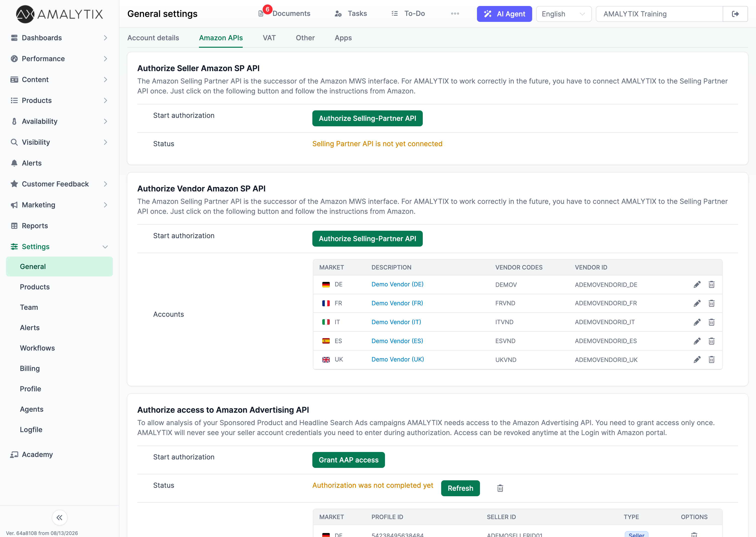Open Demo Vendor (UK) link
Viewport: 756px width, 537px height.
tap(397, 359)
